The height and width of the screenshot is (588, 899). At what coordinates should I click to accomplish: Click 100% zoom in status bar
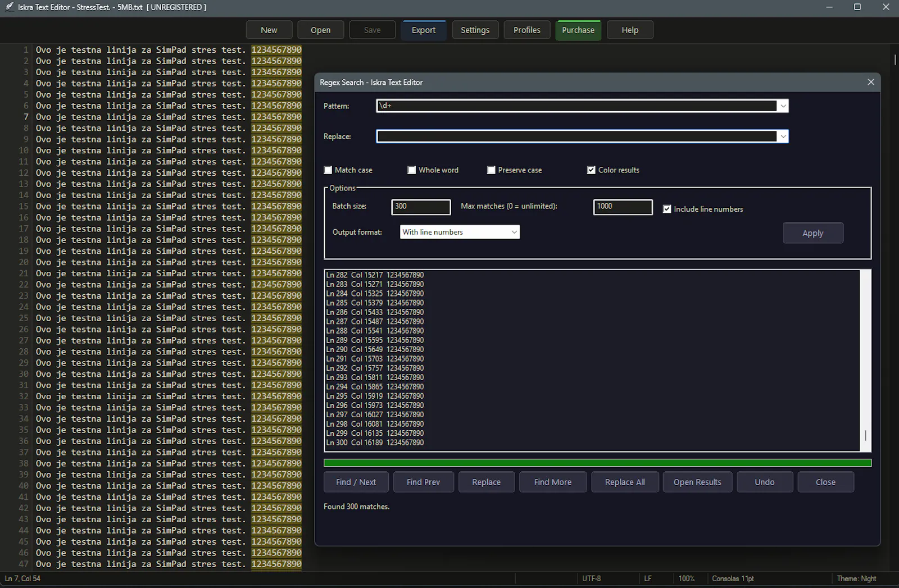click(x=687, y=578)
